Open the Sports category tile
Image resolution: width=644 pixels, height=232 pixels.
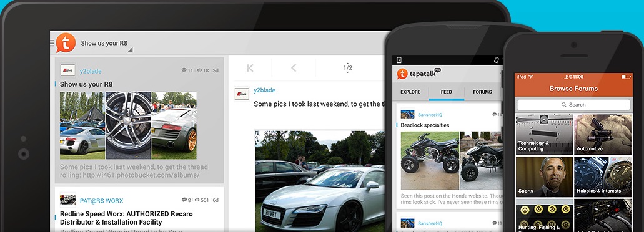coord(544,176)
